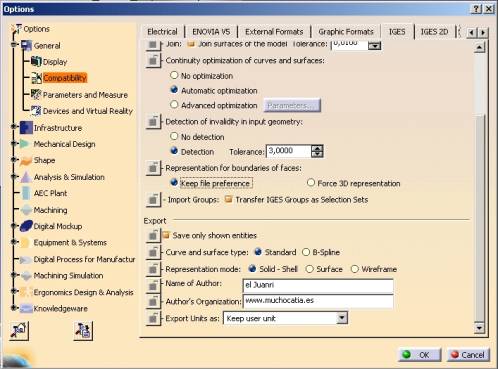This screenshot has width=498, height=369.
Task: Click the dump parameters icon beside reset
Action: [x=83, y=331]
